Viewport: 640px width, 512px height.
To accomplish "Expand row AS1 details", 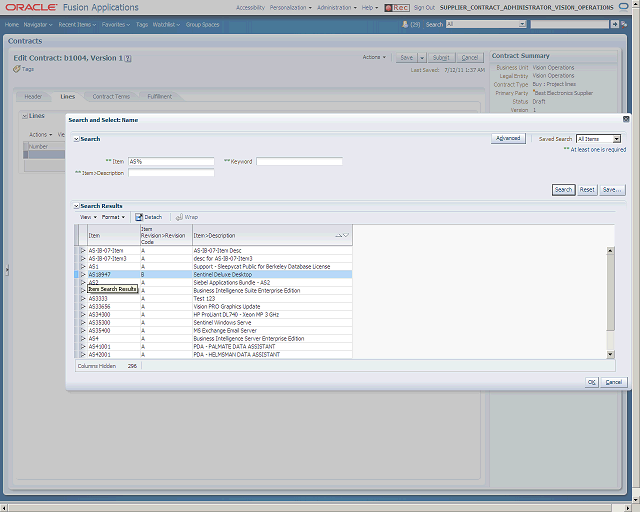I will click(x=83, y=267).
